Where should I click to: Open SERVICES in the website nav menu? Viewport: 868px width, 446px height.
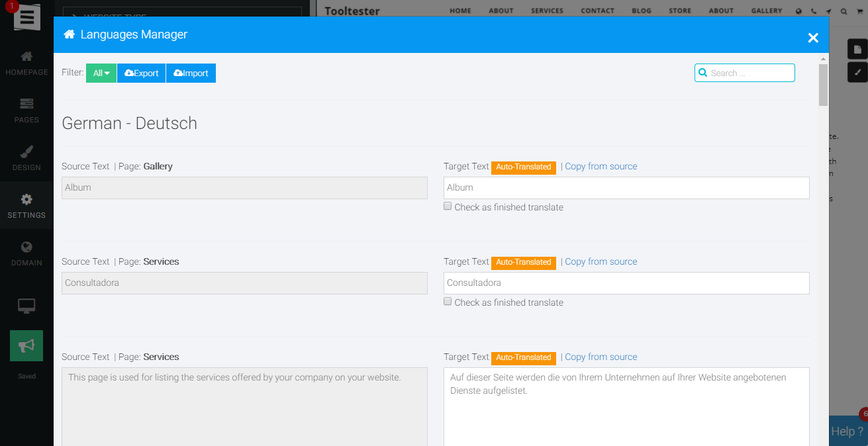[x=547, y=11]
